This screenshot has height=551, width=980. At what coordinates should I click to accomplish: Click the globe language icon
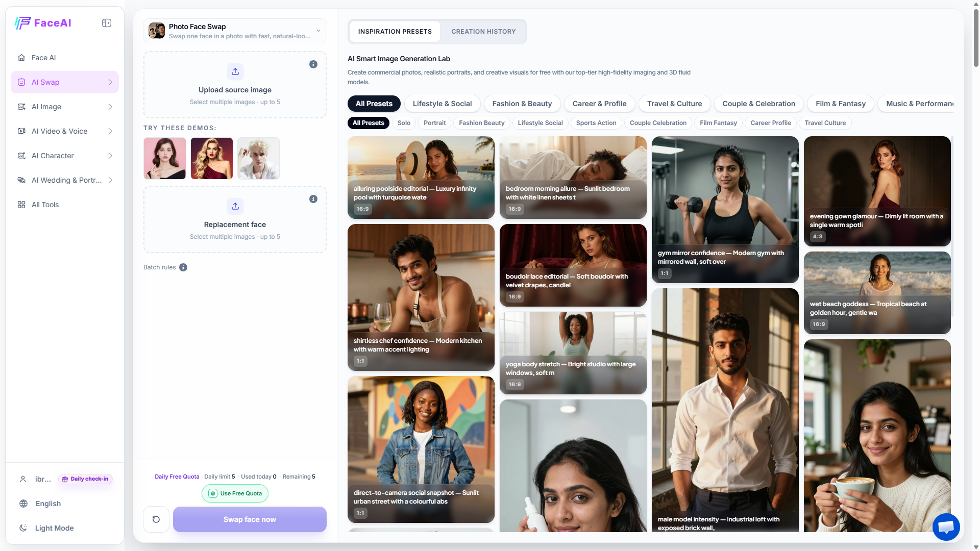[23, 504]
